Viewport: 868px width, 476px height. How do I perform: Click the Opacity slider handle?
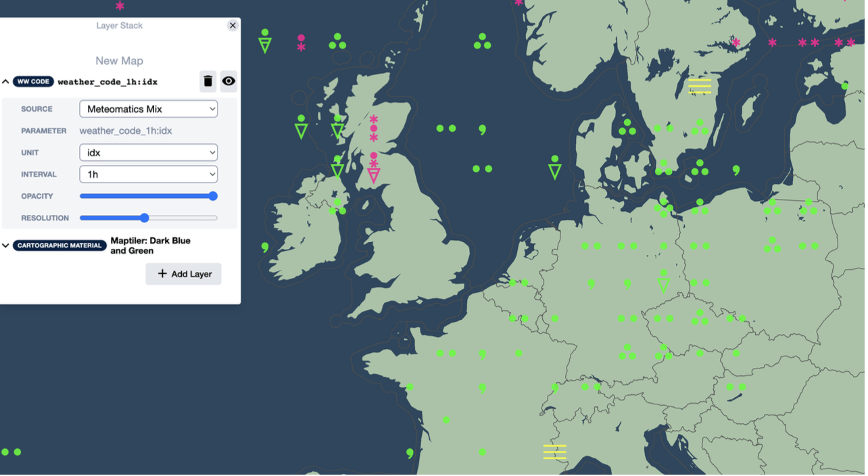tap(214, 197)
